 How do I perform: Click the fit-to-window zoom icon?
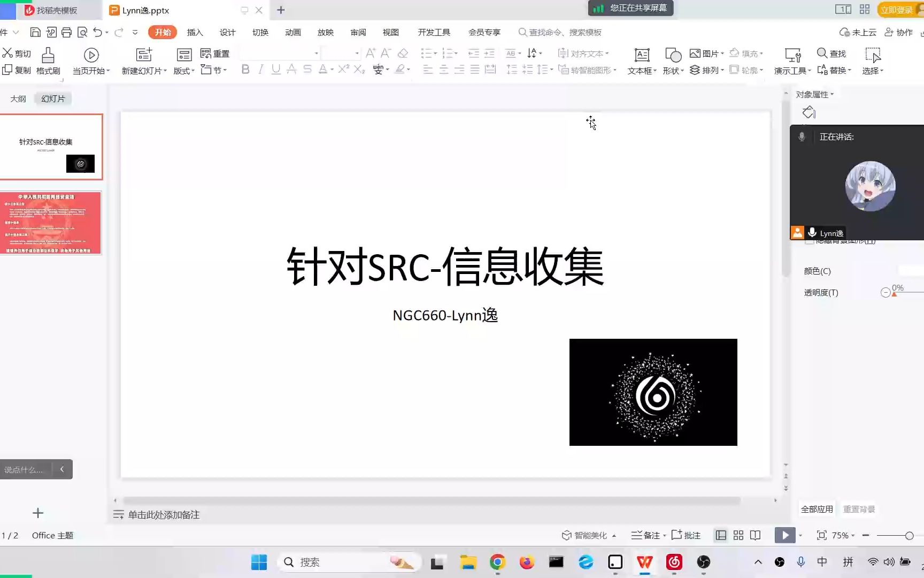click(x=822, y=535)
